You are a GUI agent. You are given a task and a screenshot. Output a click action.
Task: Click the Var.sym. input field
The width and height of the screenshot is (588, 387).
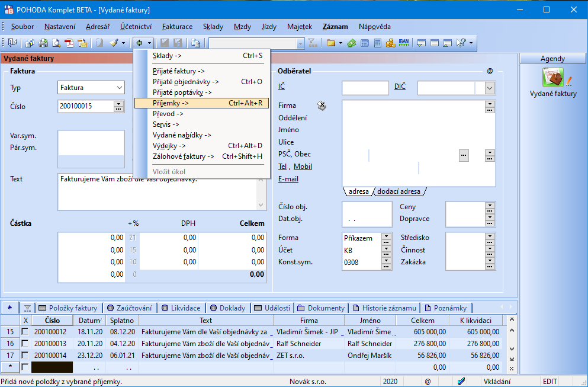tap(91, 137)
